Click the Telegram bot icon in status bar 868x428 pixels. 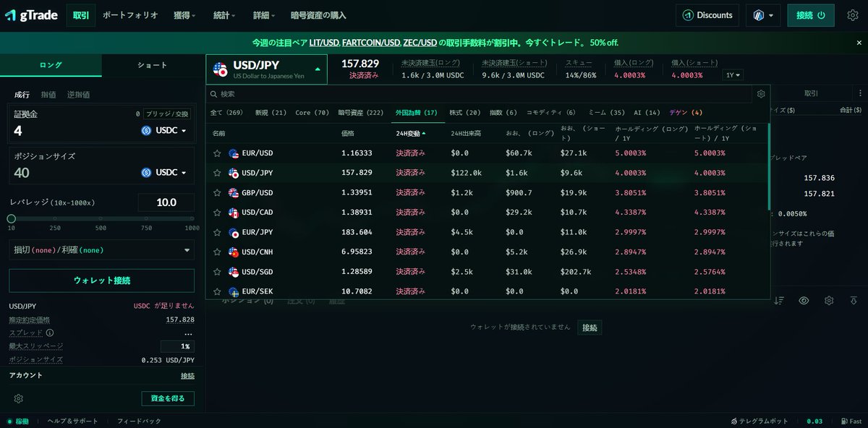733,421
